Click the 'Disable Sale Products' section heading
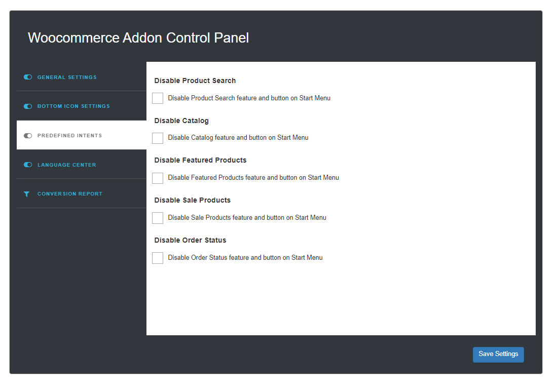Screen dimensions: 558x392 [193, 200]
